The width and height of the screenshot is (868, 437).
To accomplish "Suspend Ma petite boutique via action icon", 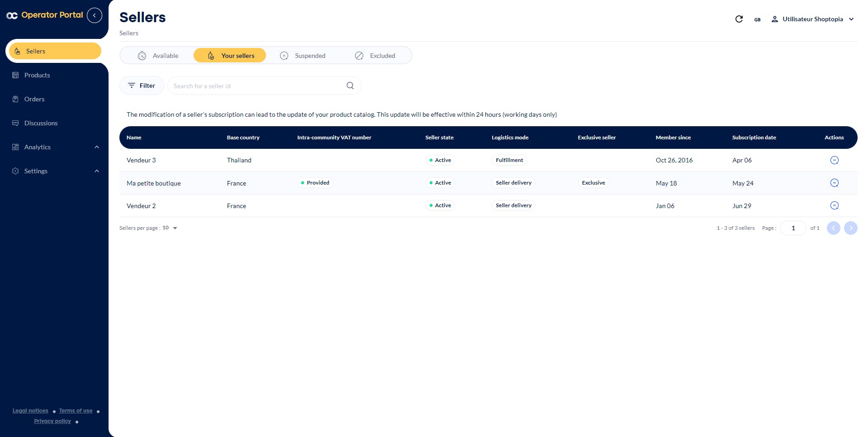I will [x=835, y=183].
